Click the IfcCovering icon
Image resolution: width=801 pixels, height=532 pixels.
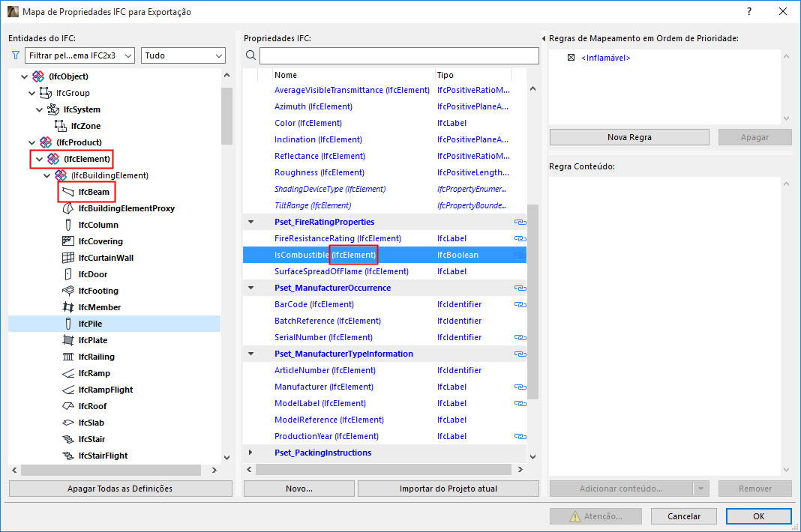68,241
